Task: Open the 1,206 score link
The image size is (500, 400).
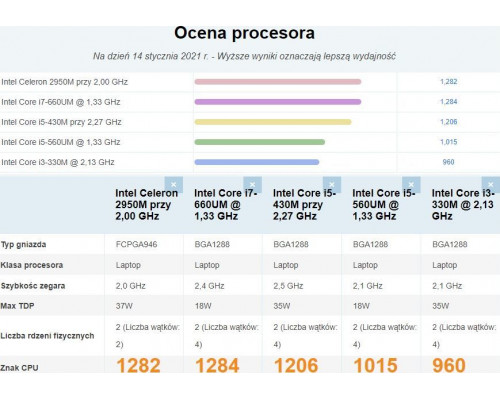Action: point(449,122)
